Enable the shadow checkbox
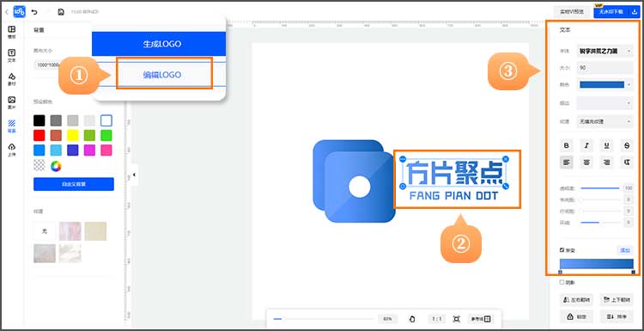 click(562, 282)
